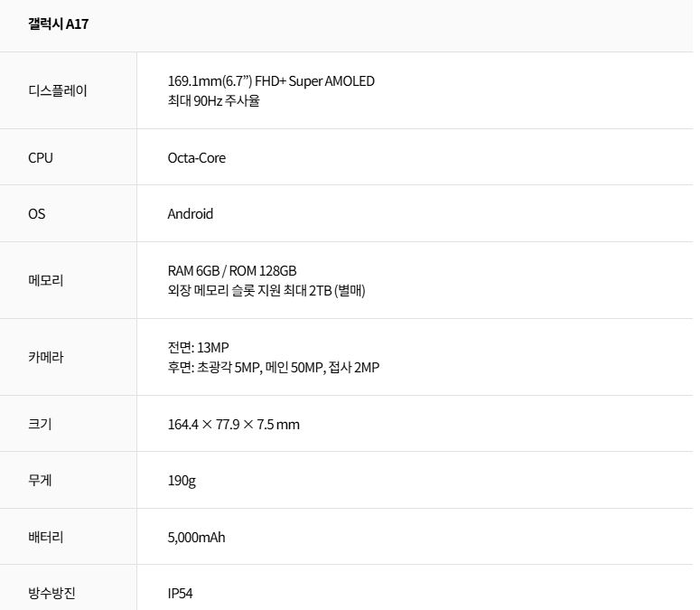Click the 카메라 row label

click(x=46, y=357)
